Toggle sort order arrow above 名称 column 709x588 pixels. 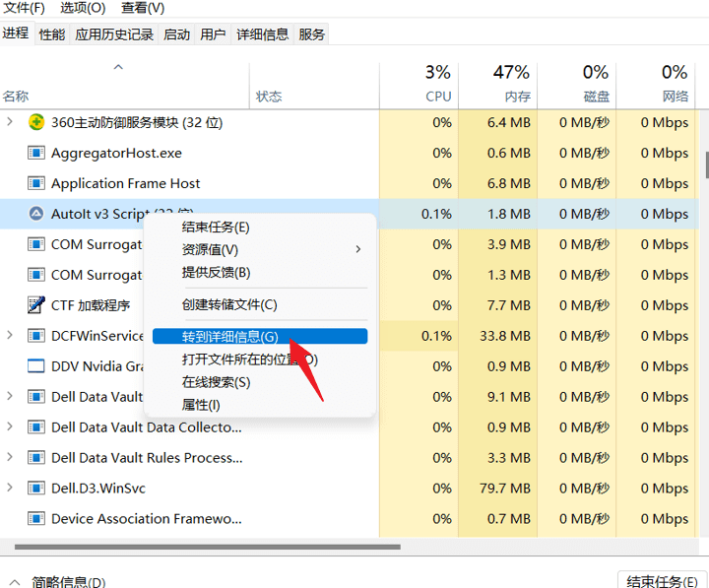118,67
